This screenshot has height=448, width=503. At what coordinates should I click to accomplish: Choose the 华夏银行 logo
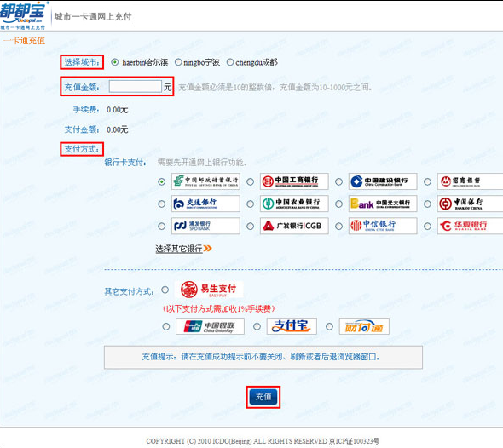pyautogui.click(x=470, y=226)
